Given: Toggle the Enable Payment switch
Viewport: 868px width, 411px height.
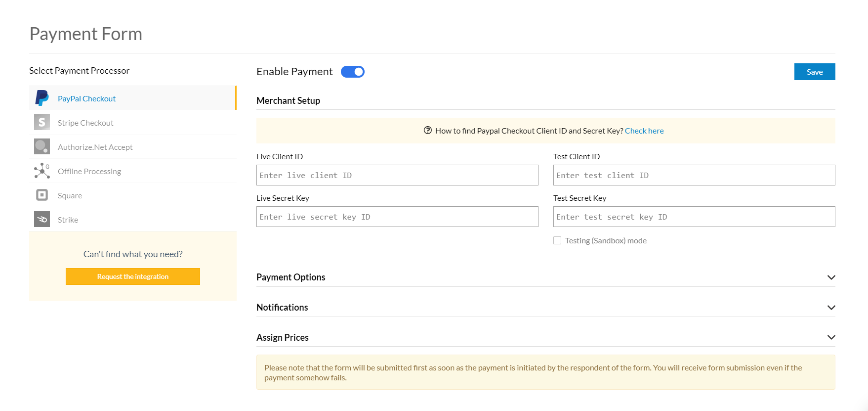Looking at the screenshot, I should point(353,72).
